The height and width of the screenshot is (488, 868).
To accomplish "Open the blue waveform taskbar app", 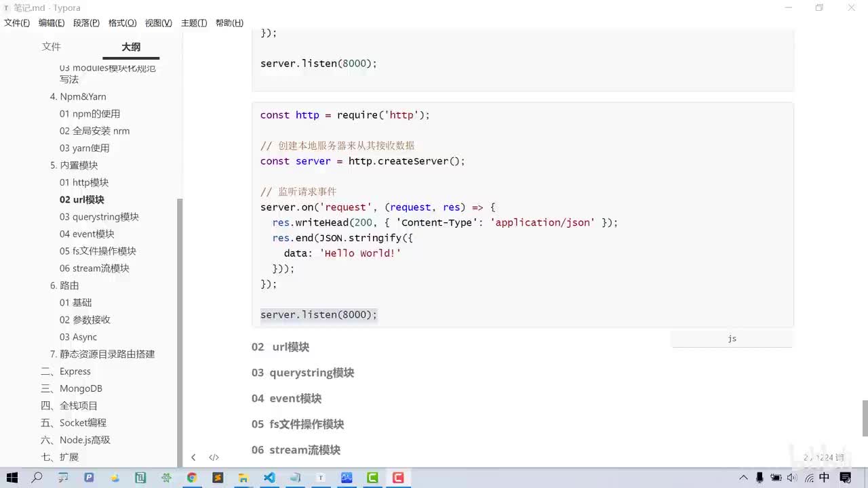I will point(347,477).
